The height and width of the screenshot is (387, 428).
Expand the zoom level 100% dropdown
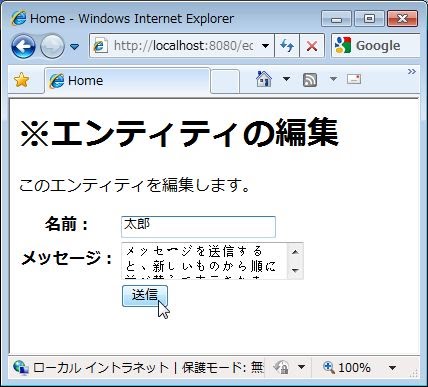point(392,368)
